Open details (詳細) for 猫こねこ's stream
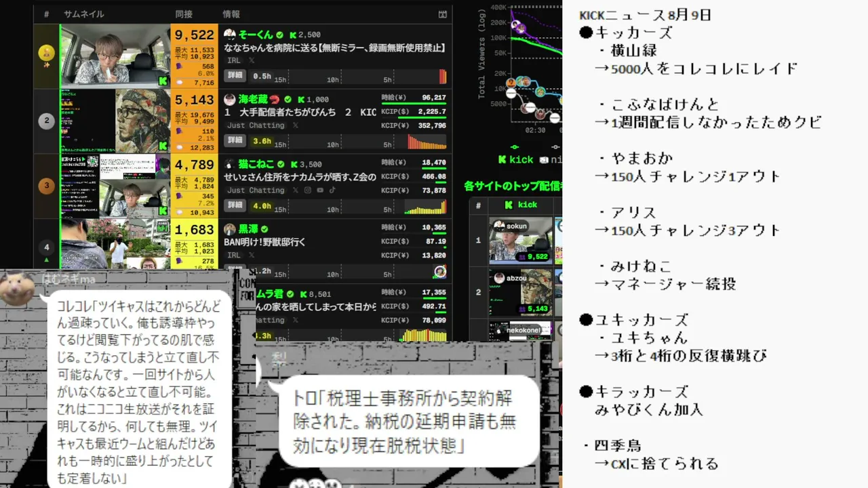868x488 pixels. click(235, 205)
